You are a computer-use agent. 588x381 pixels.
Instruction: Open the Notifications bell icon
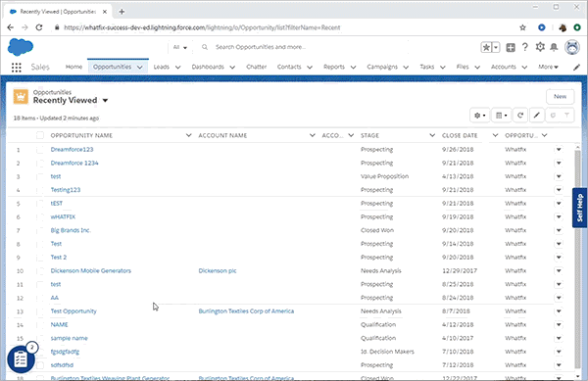[554, 47]
